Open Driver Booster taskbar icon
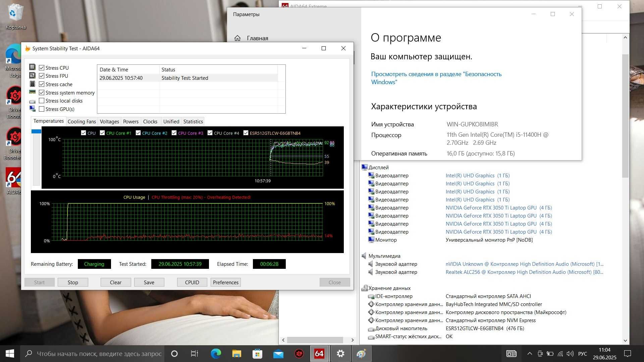The image size is (644, 362). coord(299,354)
